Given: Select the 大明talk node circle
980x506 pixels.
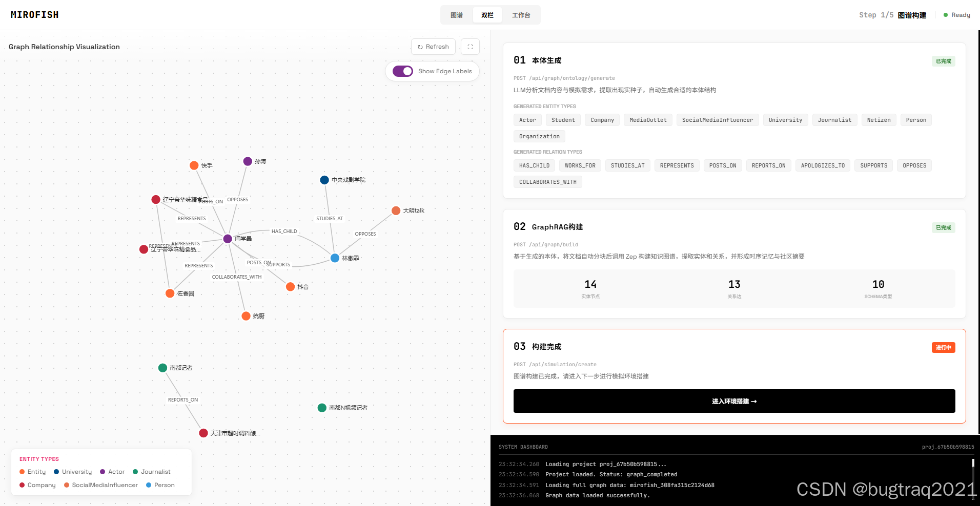Looking at the screenshot, I should pos(396,210).
